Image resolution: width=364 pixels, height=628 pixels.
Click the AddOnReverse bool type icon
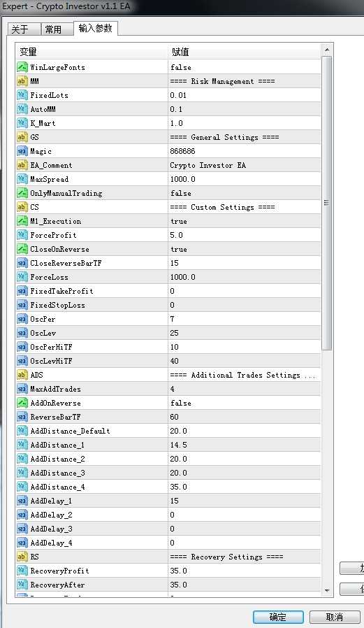pos(22,403)
